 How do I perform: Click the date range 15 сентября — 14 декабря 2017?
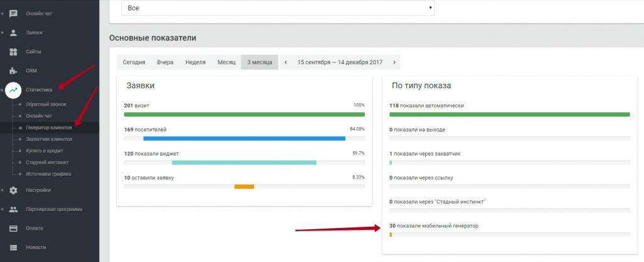pos(340,62)
